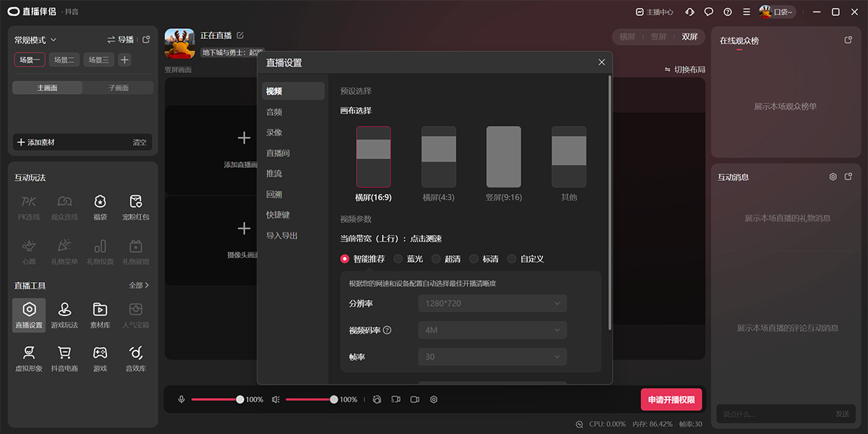Viewport: 868px width, 434px height.
Task: Switch to the 场景二 scene tab
Action: point(65,59)
